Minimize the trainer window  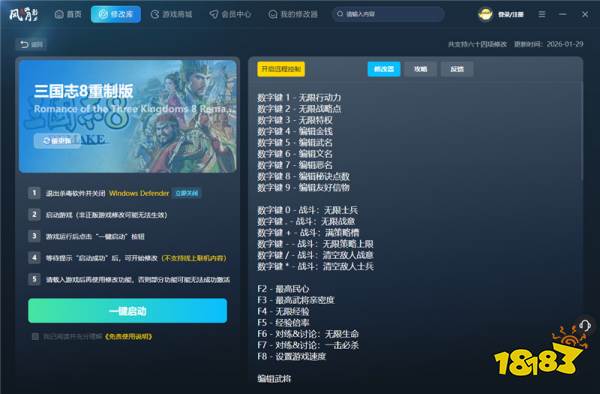point(562,14)
